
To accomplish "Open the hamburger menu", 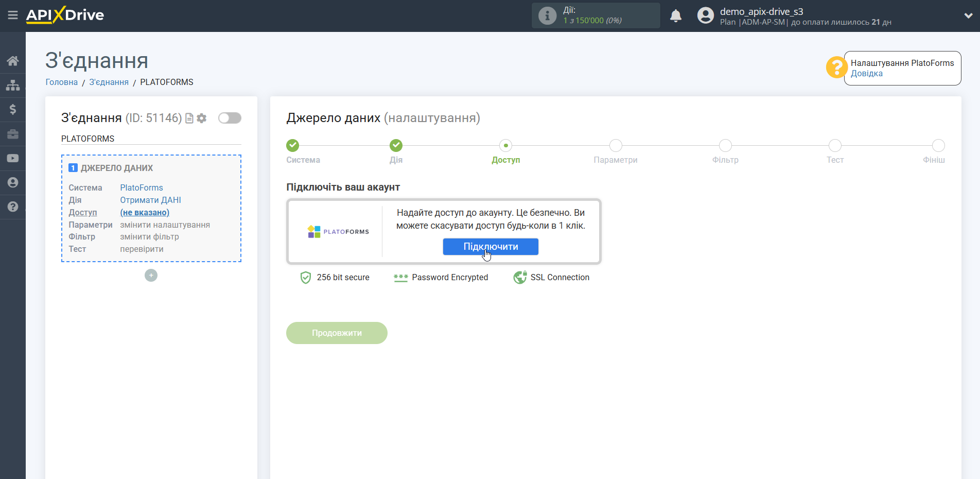I will point(13,15).
